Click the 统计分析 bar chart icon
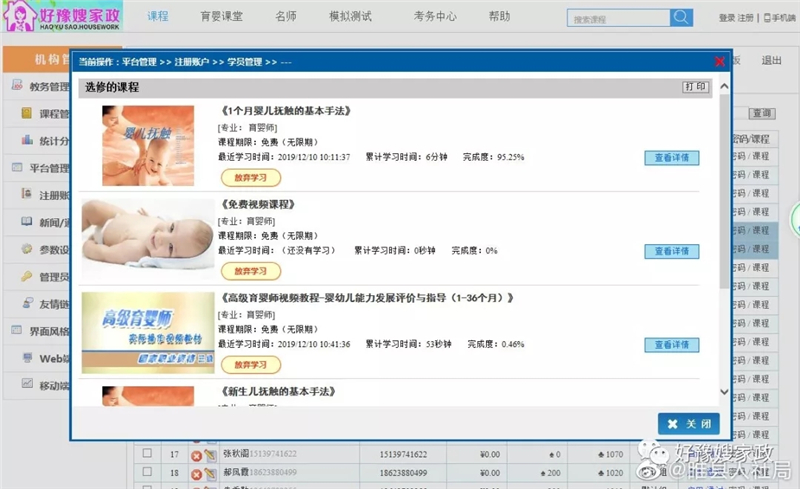This screenshot has height=489, width=800. (27, 139)
